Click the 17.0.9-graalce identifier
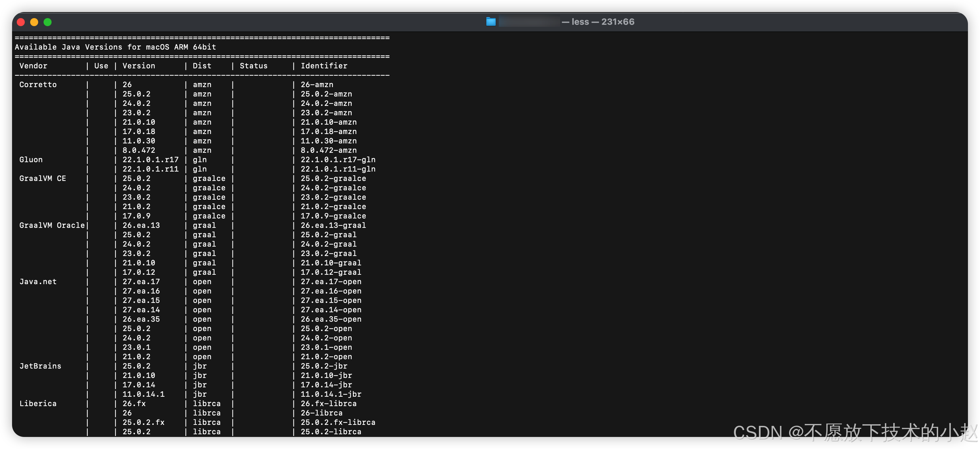The width and height of the screenshot is (980, 449). tap(333, 216)
